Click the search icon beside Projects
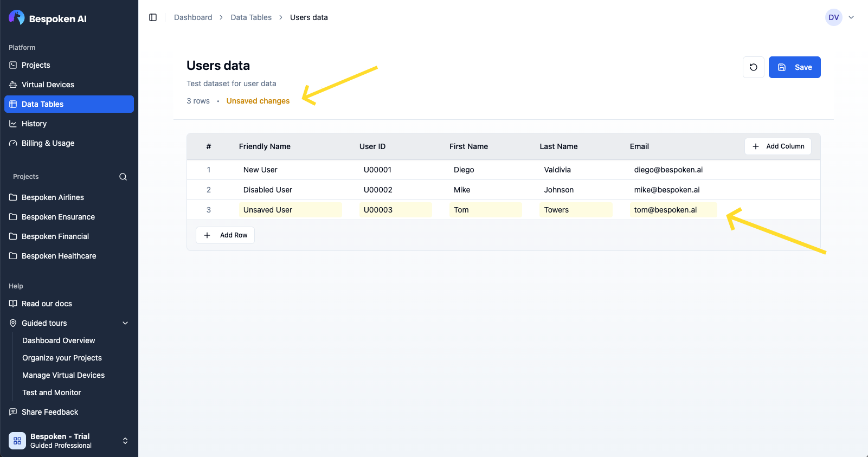This screenshot has width=868, height=457. (123, 177)
